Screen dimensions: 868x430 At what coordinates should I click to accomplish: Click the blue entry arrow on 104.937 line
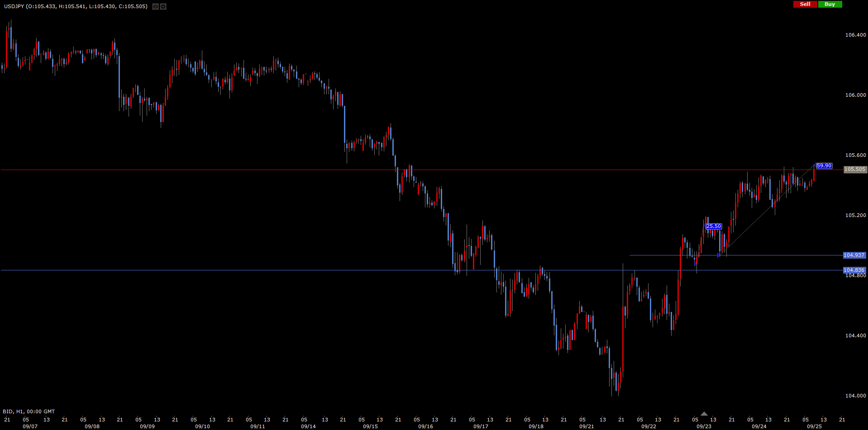click(719, 255)
